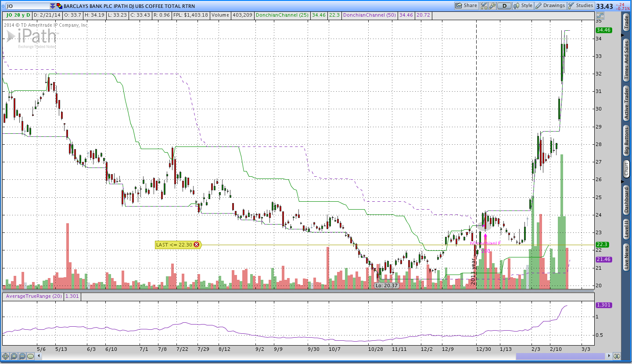632x364 pixels.
Task: Click the purple 21.46 price bubble
Action: click(604, 260)
